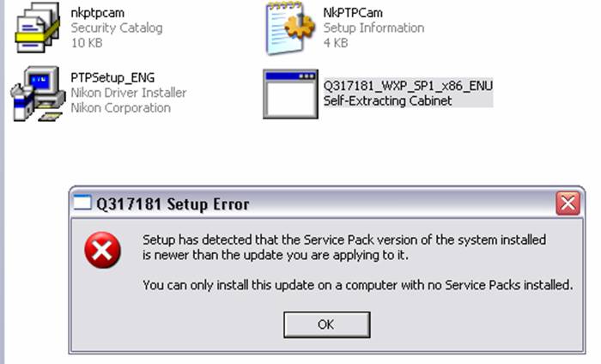Viewport: 601px width, 364px height.
Task: Click the Q317181_WXP_SP1_x86_ENU file name
Action: point(408,86)
